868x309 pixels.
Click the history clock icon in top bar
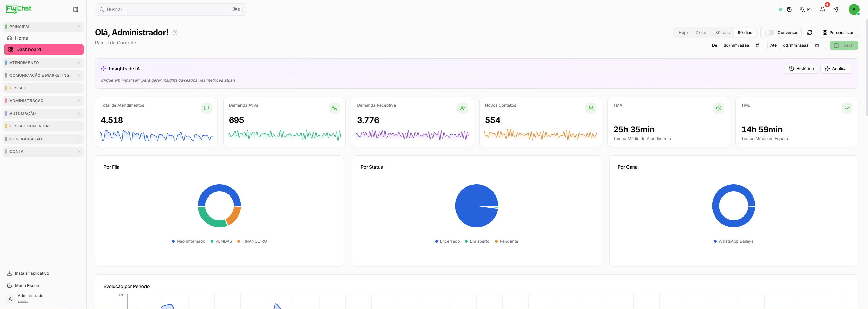click(x=789, y=9)
